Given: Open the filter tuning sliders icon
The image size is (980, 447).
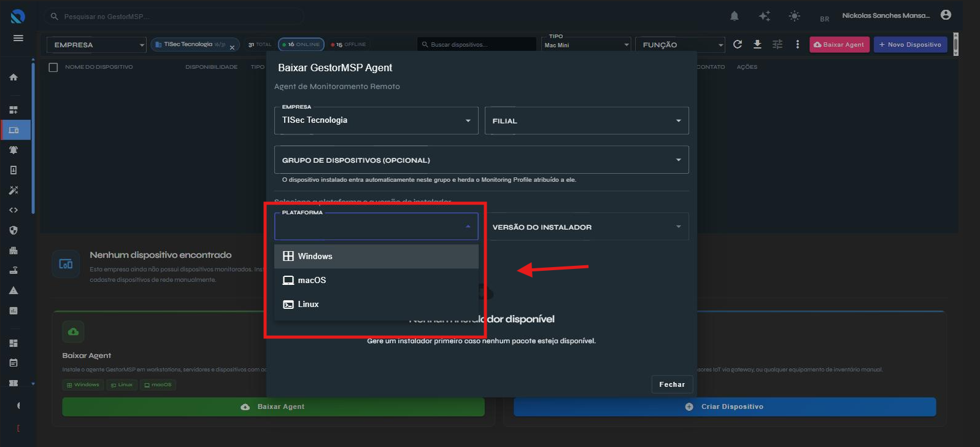Looking at the screenshot, I should (x=777, y=44).
